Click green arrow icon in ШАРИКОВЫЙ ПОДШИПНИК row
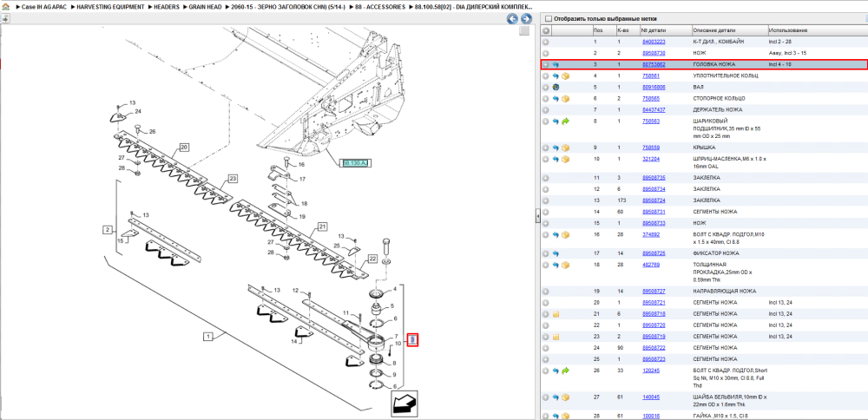 point(566,121)
